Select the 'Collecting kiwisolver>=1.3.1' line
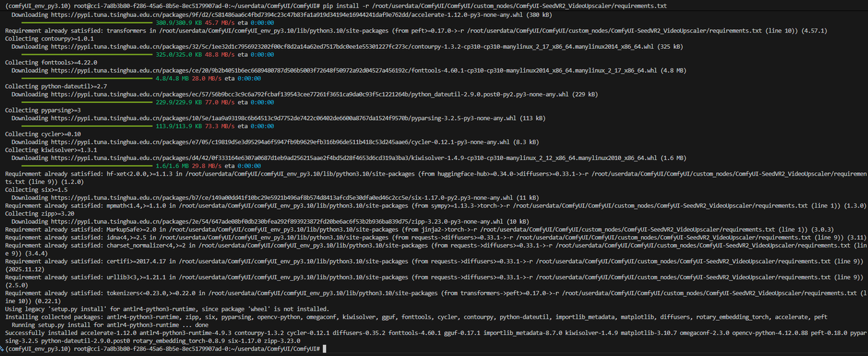Screen dimensions: 868x356 point(51,150)
